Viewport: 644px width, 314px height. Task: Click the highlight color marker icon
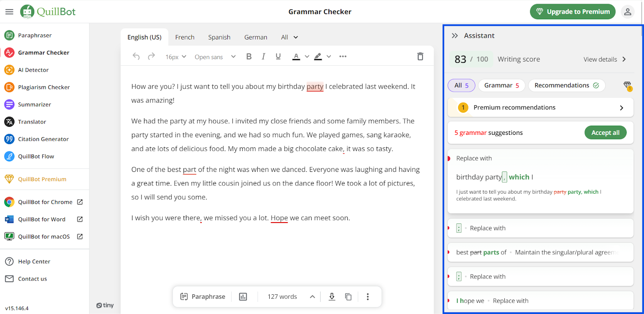pos(318,56)
